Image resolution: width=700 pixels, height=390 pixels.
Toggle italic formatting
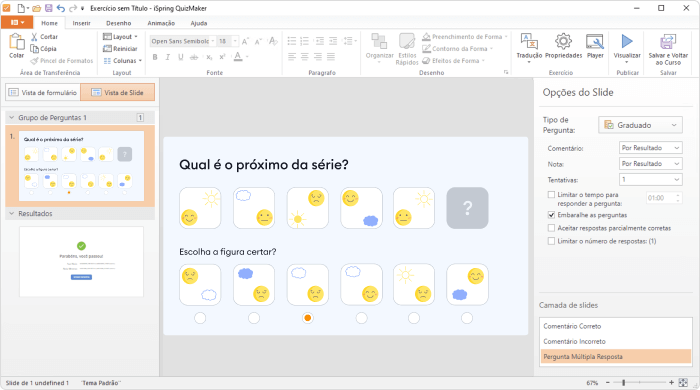click(167, 57)
